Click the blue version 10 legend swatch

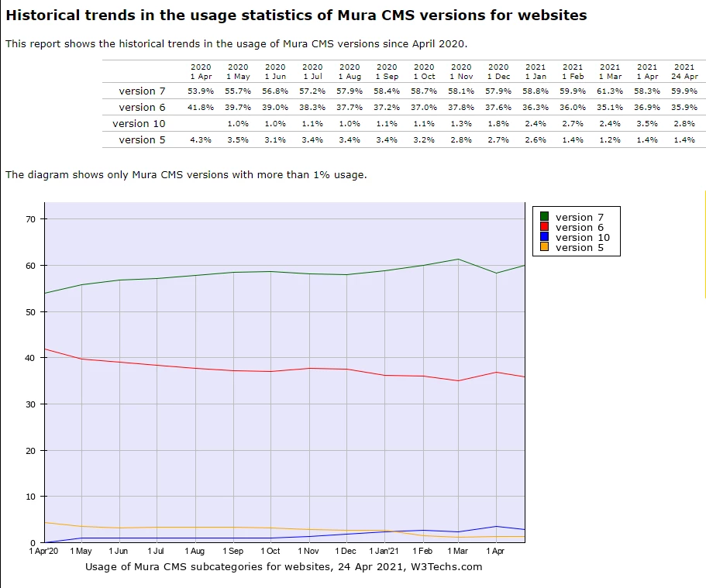[x=544, y=236]
